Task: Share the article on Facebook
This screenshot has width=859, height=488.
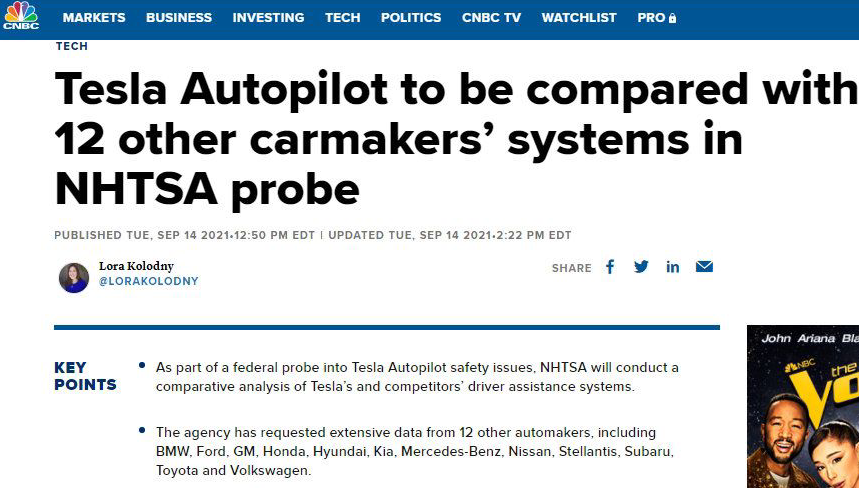Action: click(610, 267)
